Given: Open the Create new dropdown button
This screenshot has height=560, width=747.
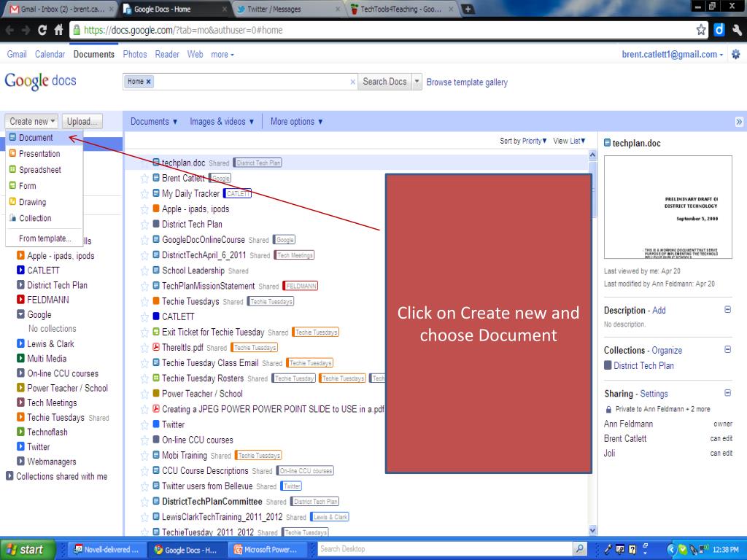Looking at the screenshot, I should point(31,122).
